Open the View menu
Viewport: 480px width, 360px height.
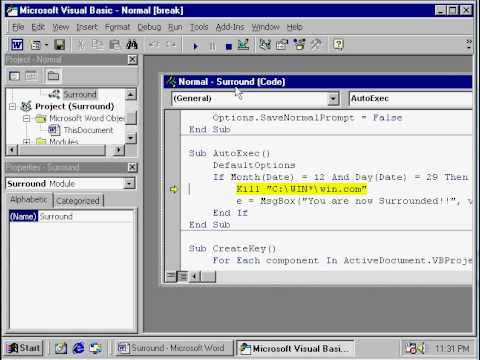coord(61,27)
